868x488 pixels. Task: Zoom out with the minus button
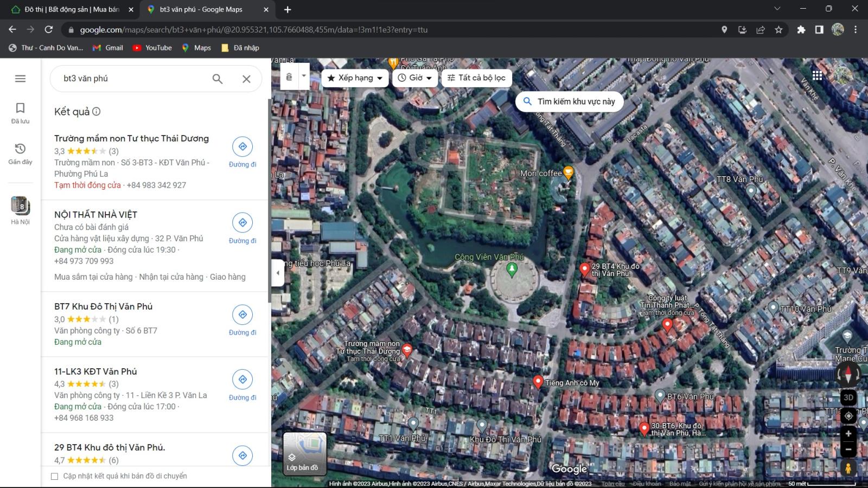pos(848,449)
